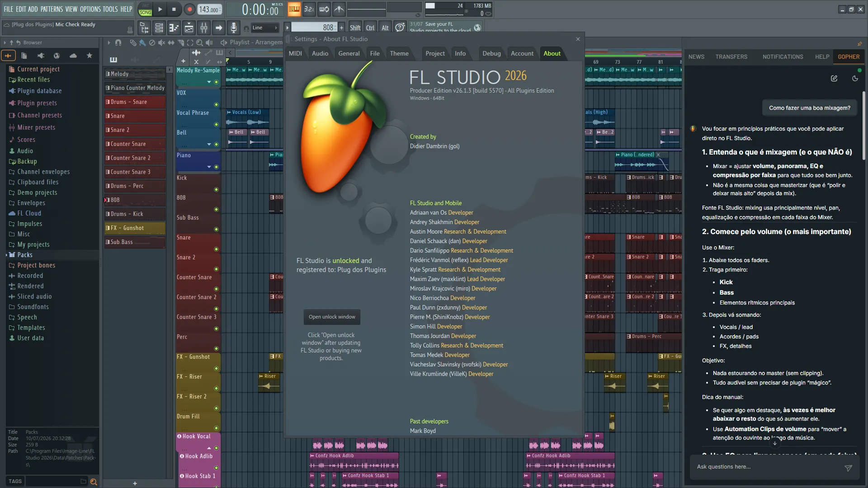This screenshot has width=868, height=488.
Task: Select the Mute tool in Playlist
Action: point(161,42)
